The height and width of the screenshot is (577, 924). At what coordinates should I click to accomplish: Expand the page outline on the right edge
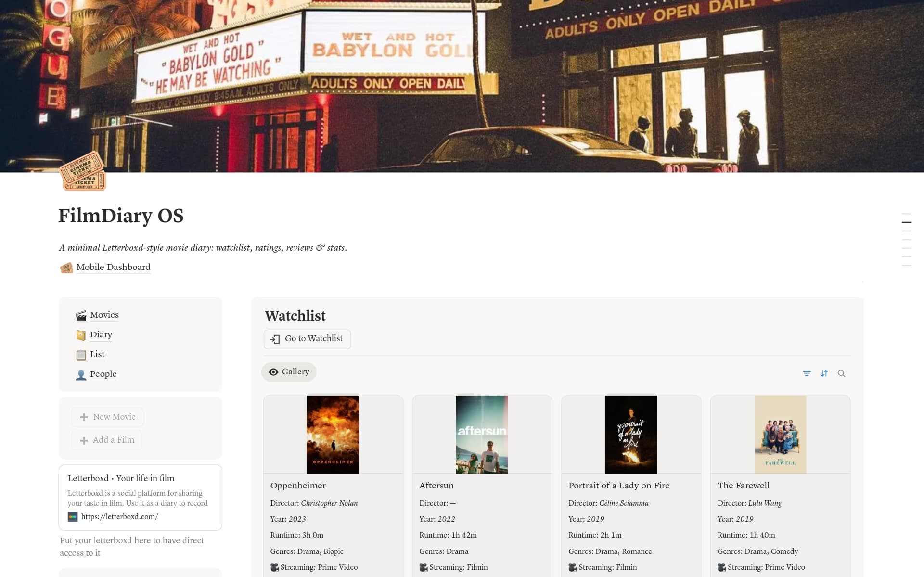pos(907,240)
